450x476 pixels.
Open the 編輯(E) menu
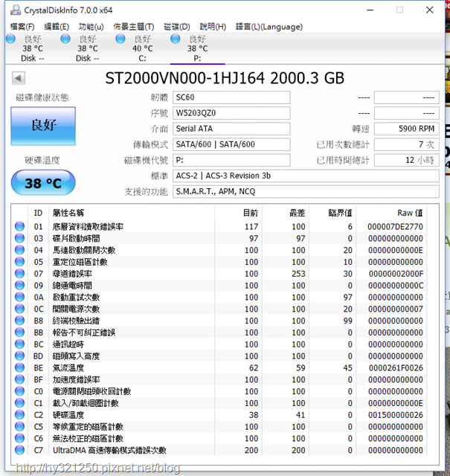click(57, 27)
